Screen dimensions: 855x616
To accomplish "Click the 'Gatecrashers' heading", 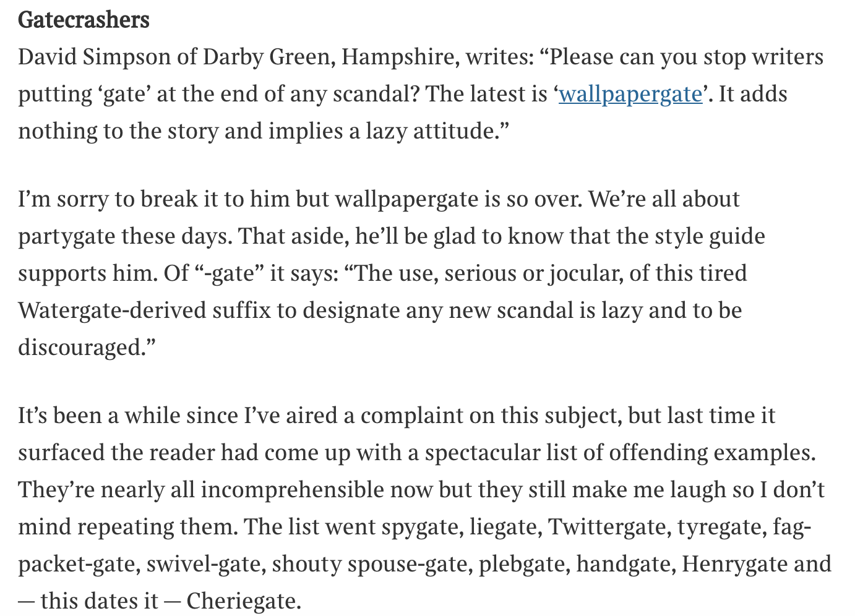I will (x=84, y=20).
